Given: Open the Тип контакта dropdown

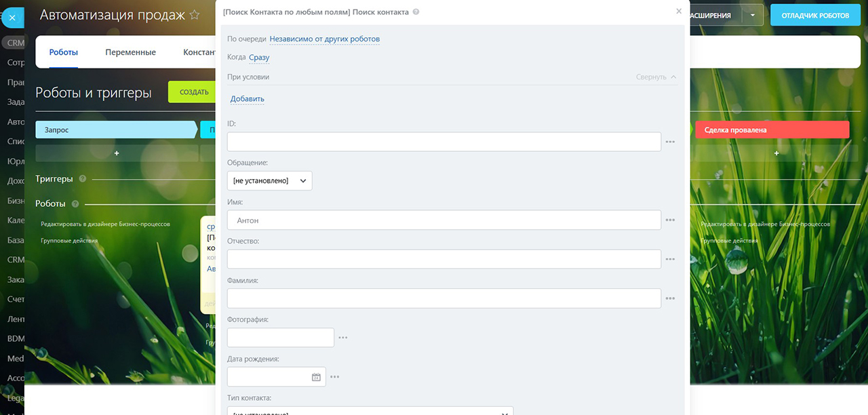Looking at the screenshot, I should [370, 411].
